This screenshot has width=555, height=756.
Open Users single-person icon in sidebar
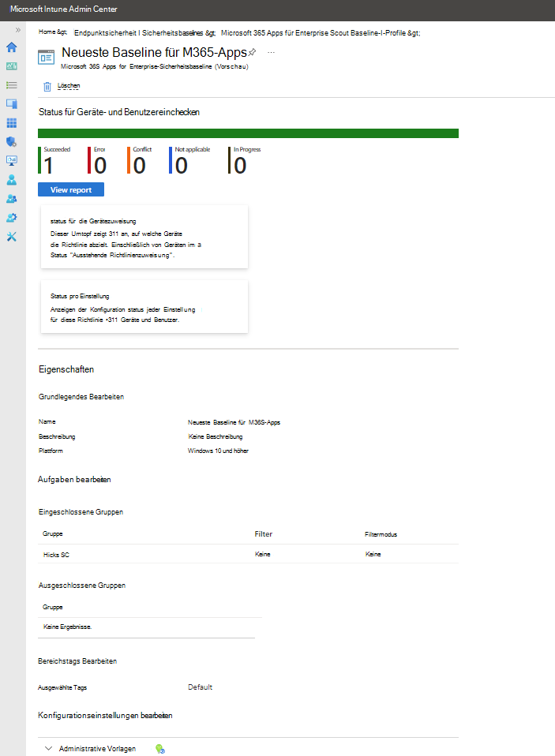12,180
